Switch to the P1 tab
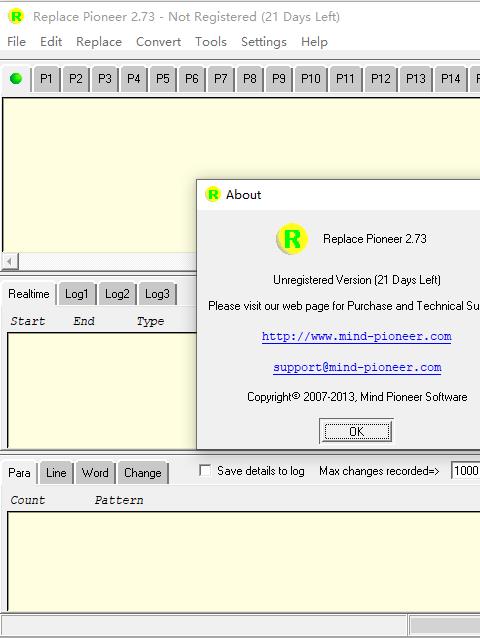Viewport: 480px width, 638px height. (x=46, y=79)
